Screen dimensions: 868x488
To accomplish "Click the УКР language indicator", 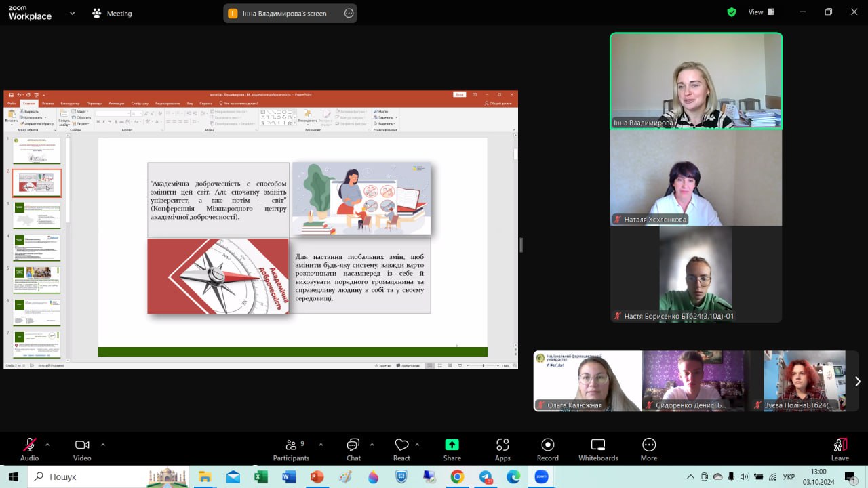I will pos(789,476).
